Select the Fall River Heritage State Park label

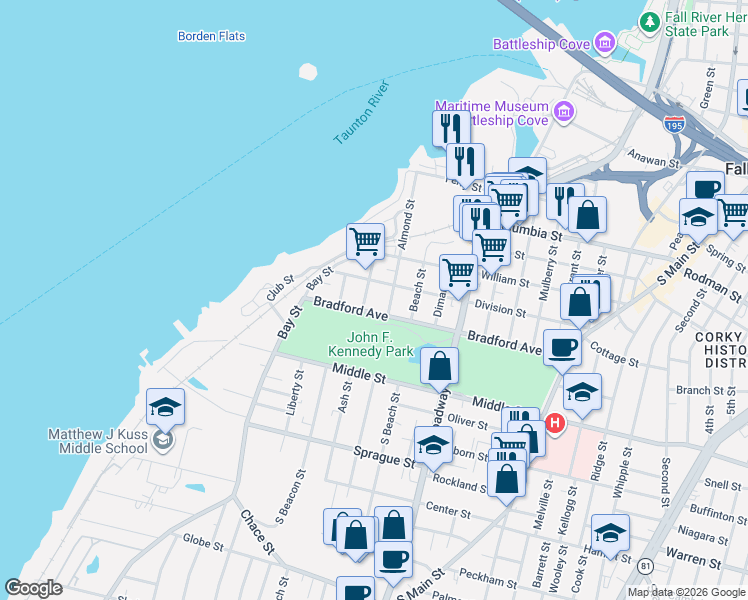[x=706, y=24]
